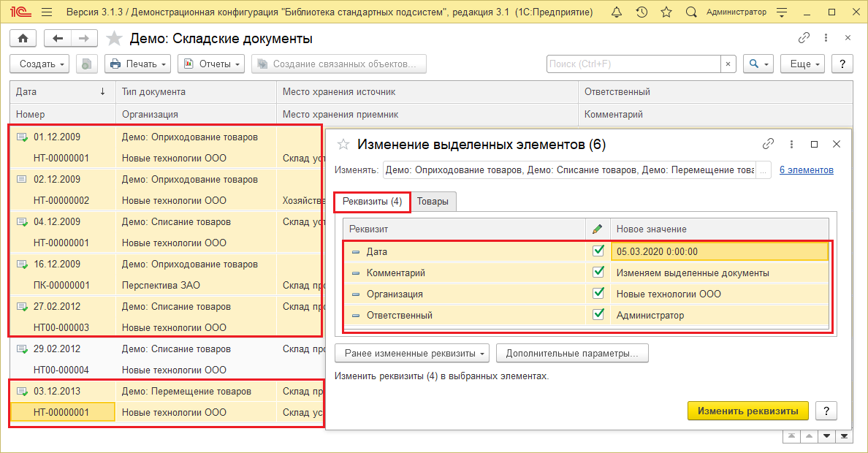The image size is (868, 453).
Task: Click the Изменить реквизиты button
Action: (748, 411)
